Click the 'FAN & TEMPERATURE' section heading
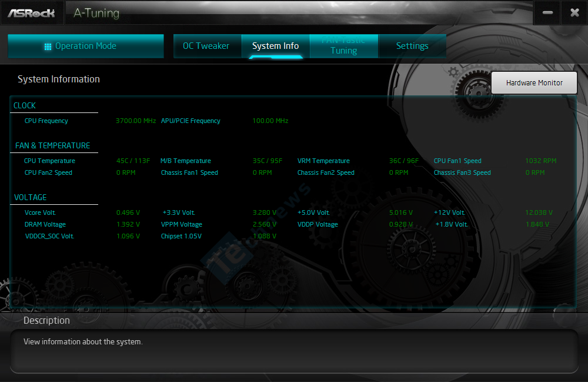The width and height of the screenshot is (588, 382). (x=52, y=145)
